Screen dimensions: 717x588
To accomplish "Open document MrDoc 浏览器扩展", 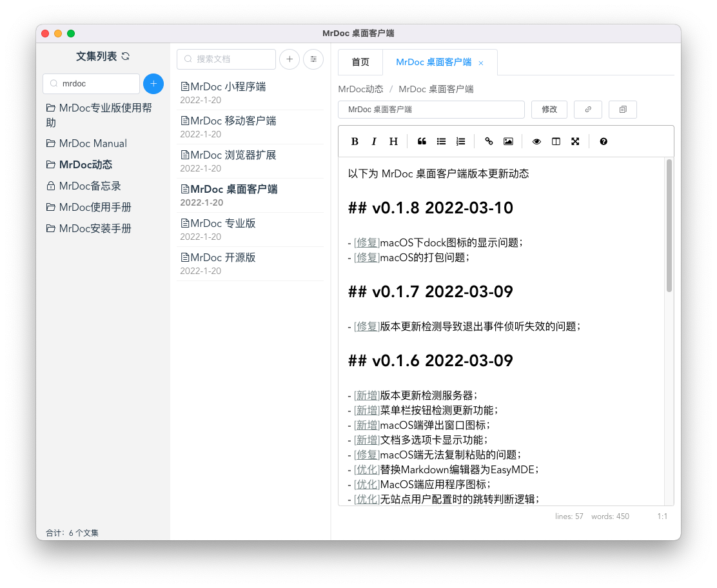I will point(250,161).
